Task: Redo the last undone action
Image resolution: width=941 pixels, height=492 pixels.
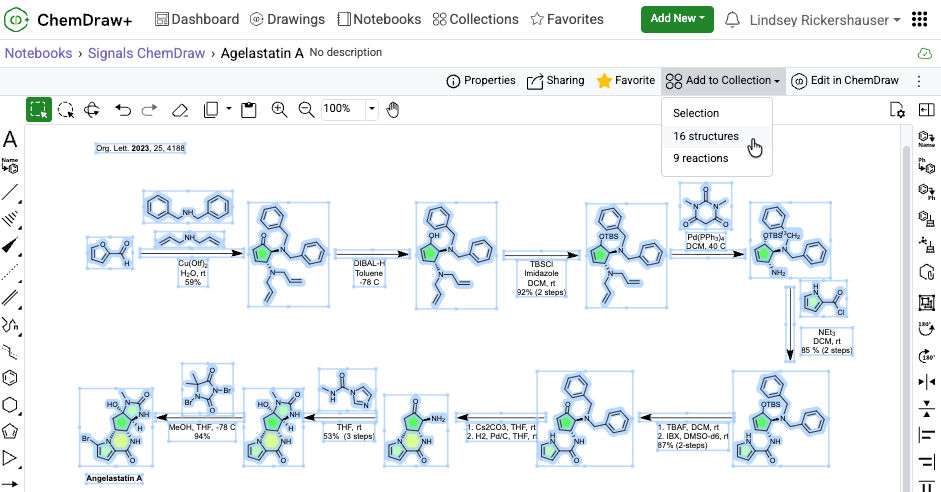Action: coord(149,110)
